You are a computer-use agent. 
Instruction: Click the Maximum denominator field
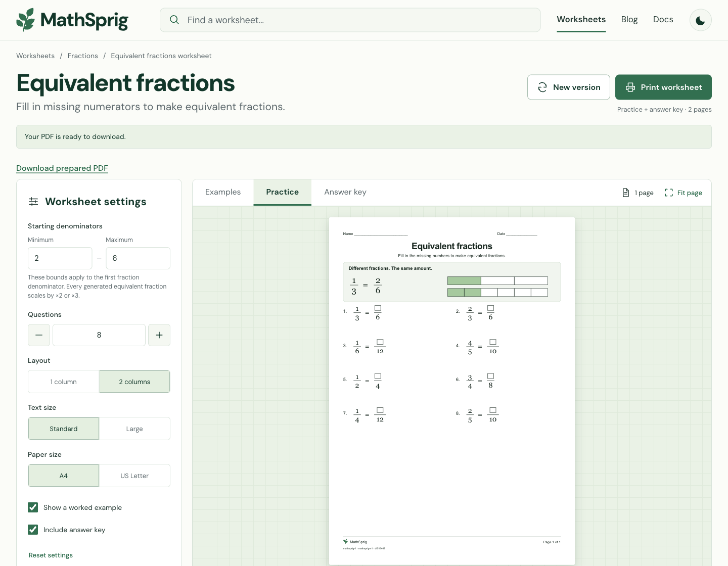pyautogui.click(x=138, y=258)
